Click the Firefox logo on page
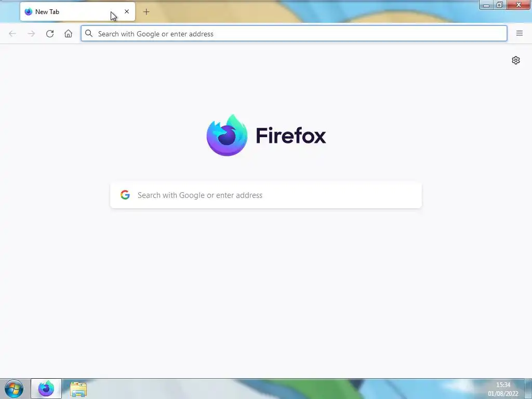Image resolution: width=532 pixels, height=399 pixels. 227,136
